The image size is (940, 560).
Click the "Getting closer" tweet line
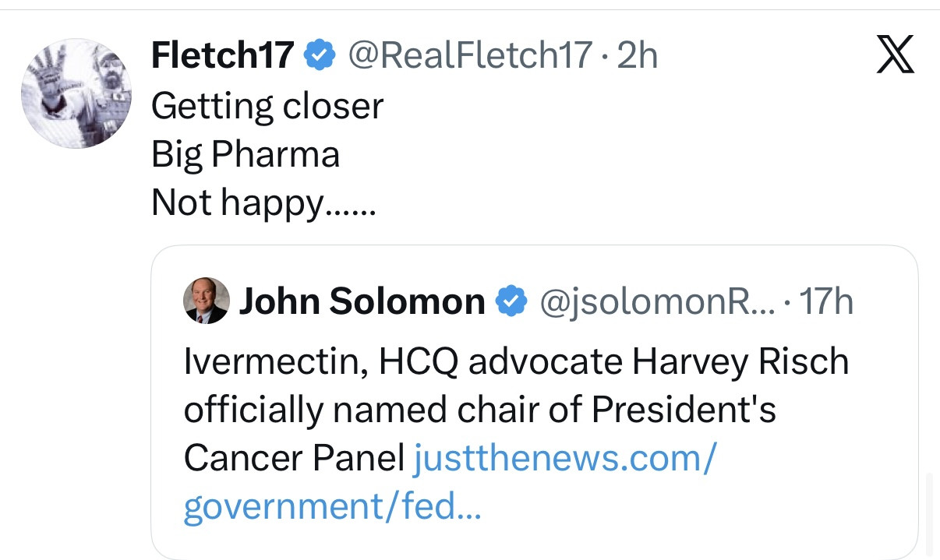pyautogui.click(x=267, y=106)
